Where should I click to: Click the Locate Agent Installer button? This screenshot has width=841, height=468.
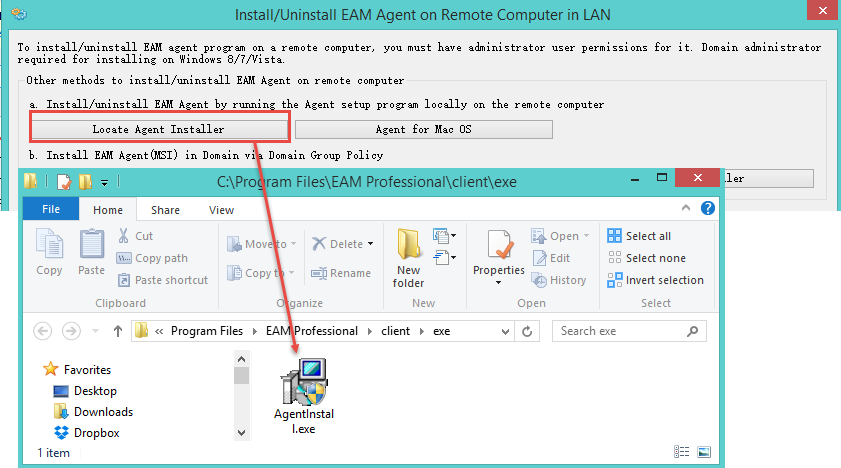click(158, 129)
